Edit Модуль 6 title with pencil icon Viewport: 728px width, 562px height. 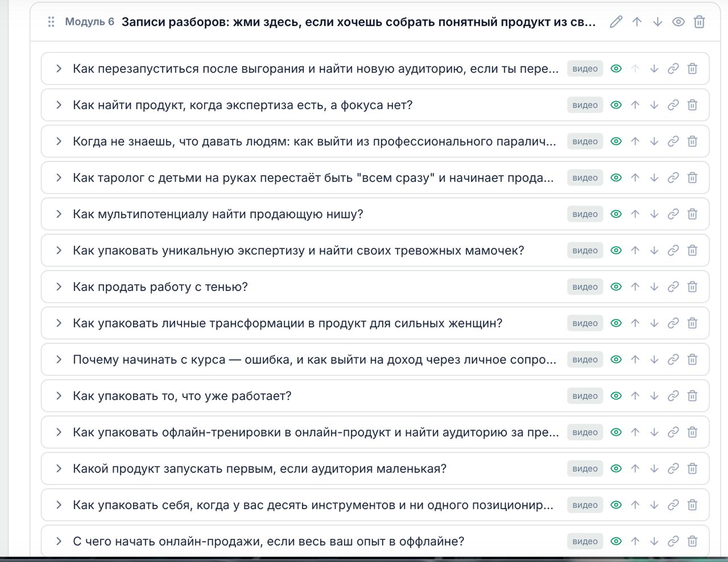616,22
